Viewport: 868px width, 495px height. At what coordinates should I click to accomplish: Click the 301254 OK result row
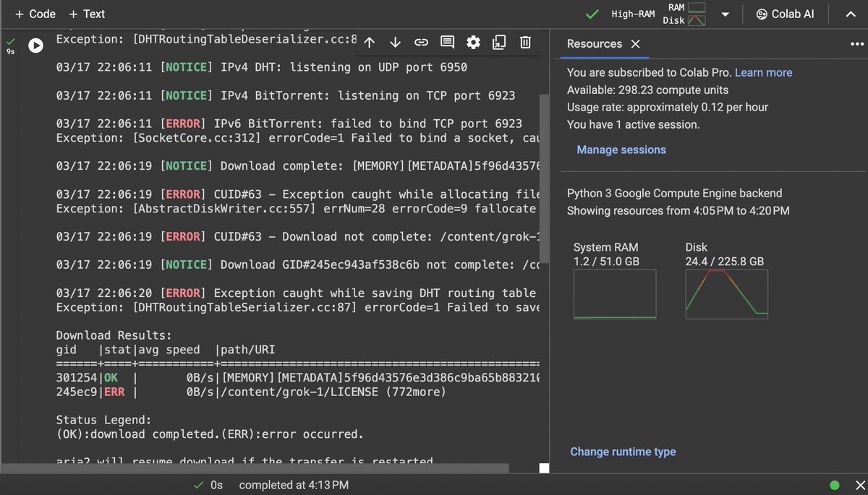pos(297,378)
